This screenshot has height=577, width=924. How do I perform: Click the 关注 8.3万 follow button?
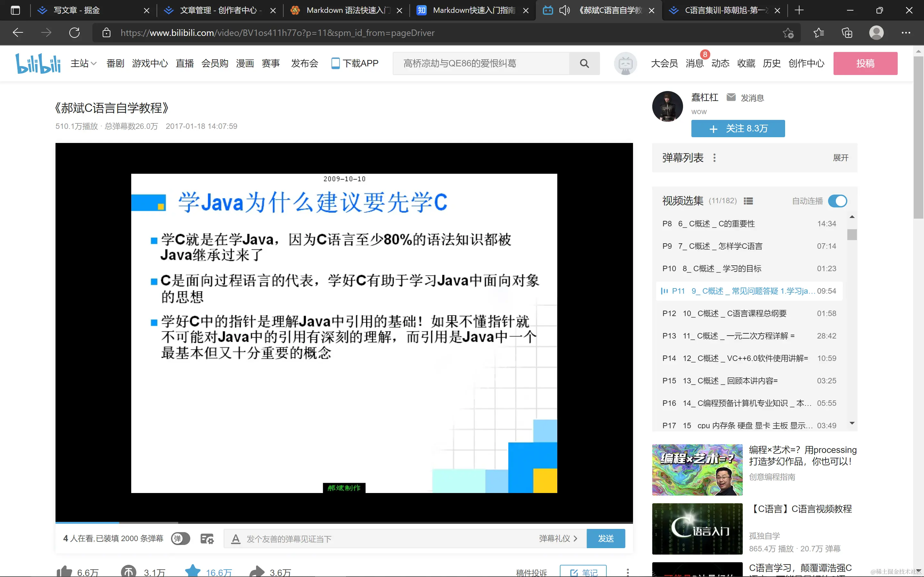click(738, 129)
